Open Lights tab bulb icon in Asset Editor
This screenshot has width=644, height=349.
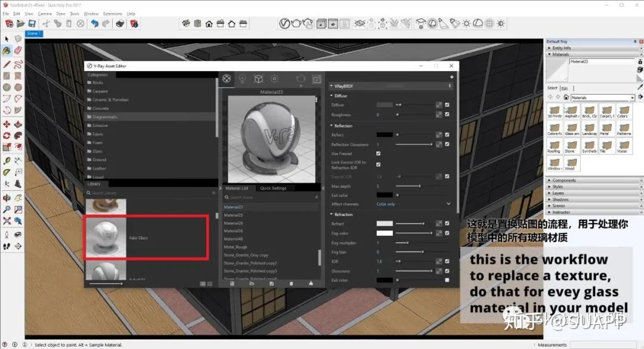coord(242,79)
